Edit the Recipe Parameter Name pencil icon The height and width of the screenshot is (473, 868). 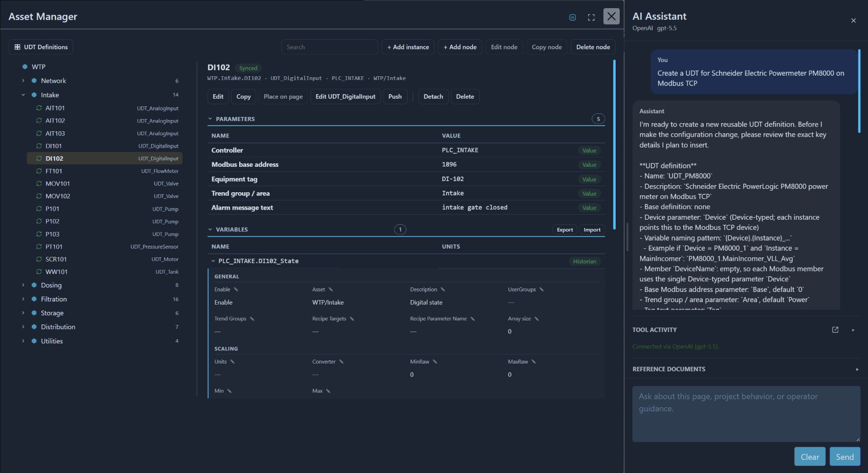tap(473, 319)
